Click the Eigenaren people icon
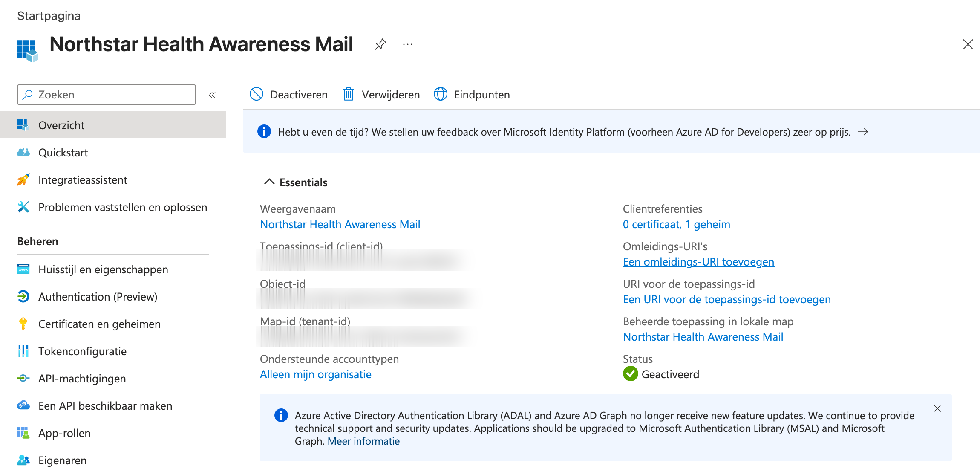Image resolution: width=980 pixels, height=469 pixels. 23,460
